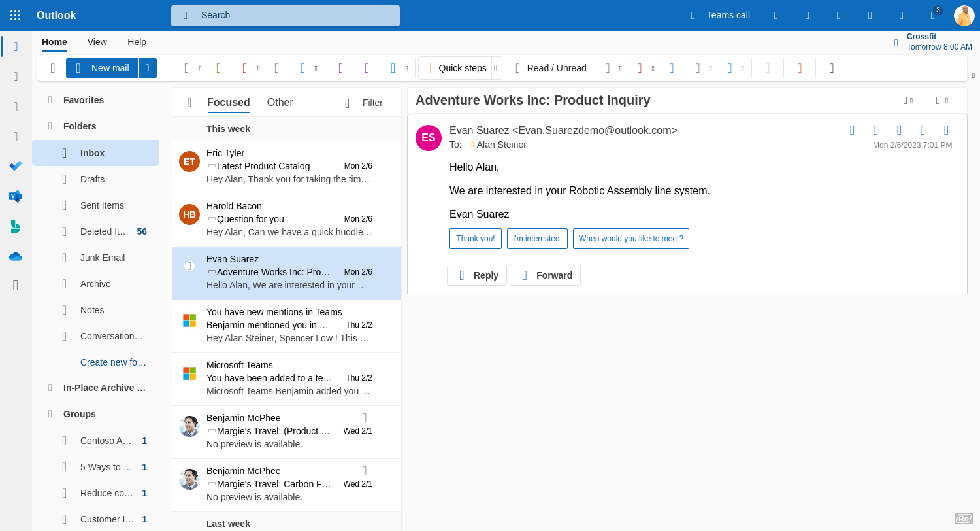Open the New mail dropdown arrow
The image size is (980, 531).
click(x=148, y=68)
